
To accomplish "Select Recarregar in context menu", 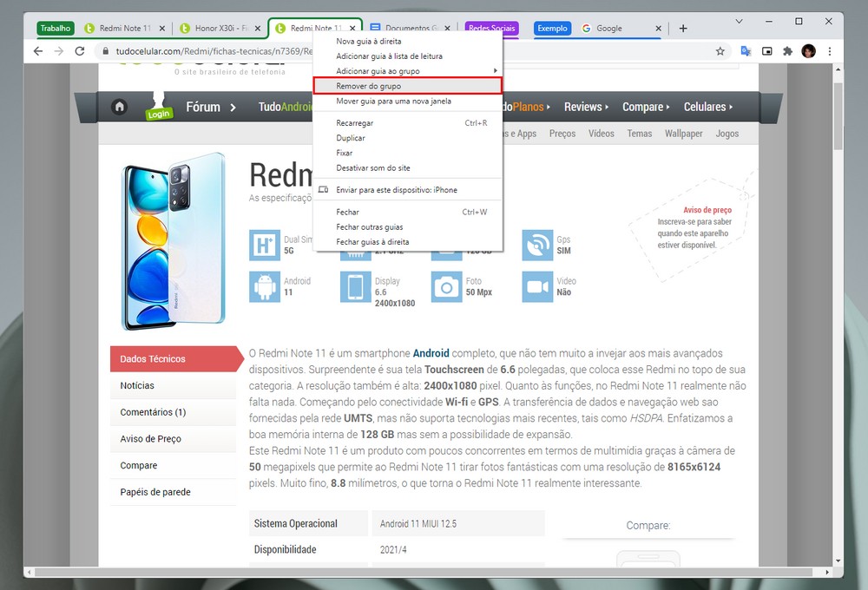I will point(407,123).
